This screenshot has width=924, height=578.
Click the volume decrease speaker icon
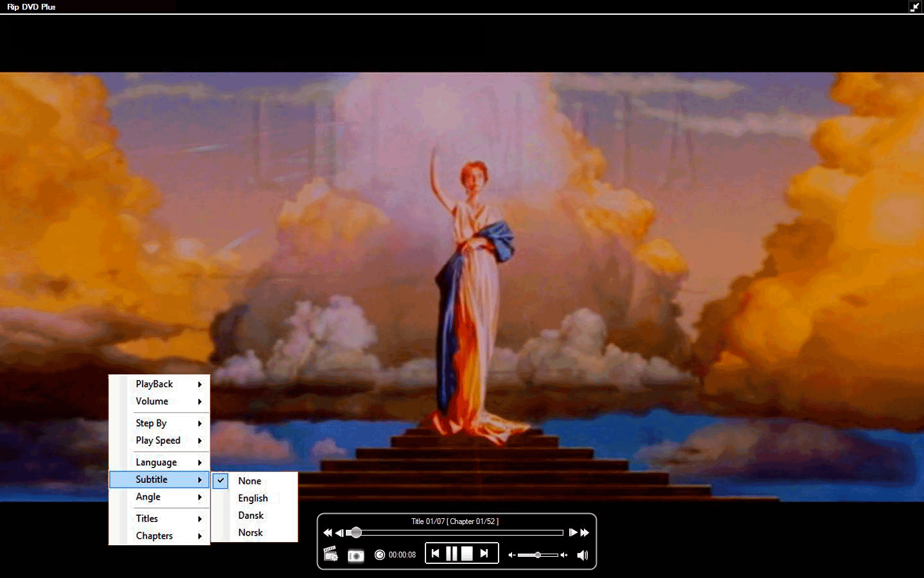click(512, 555)
